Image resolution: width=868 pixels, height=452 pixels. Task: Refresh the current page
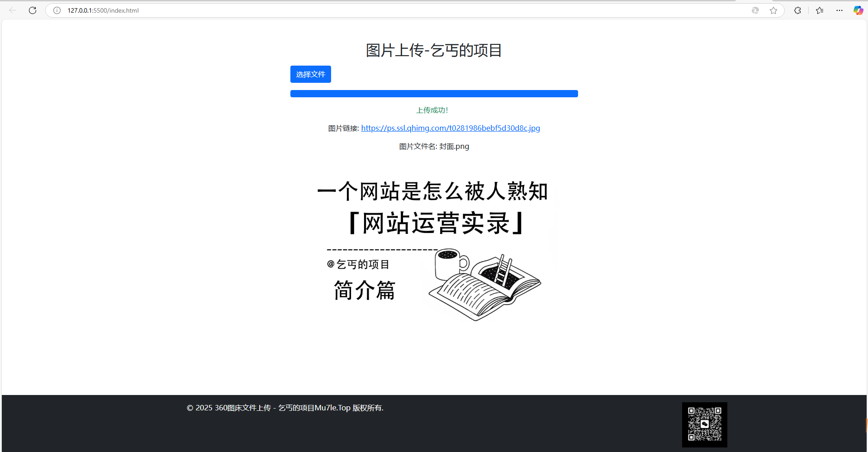[32, 10]
